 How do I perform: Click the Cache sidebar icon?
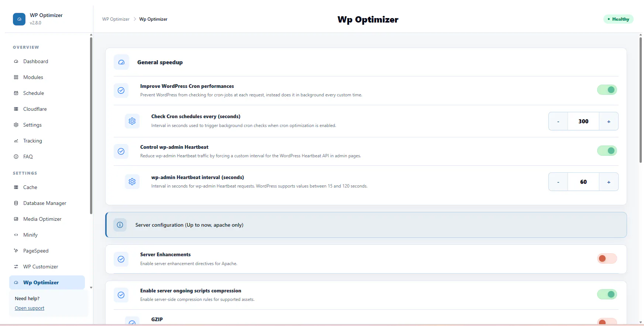tap(16, 188)
